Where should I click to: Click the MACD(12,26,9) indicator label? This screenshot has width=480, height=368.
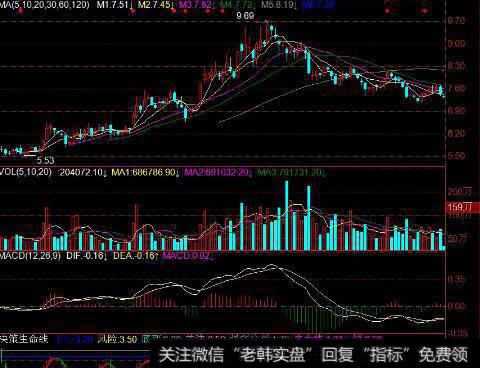30,256
